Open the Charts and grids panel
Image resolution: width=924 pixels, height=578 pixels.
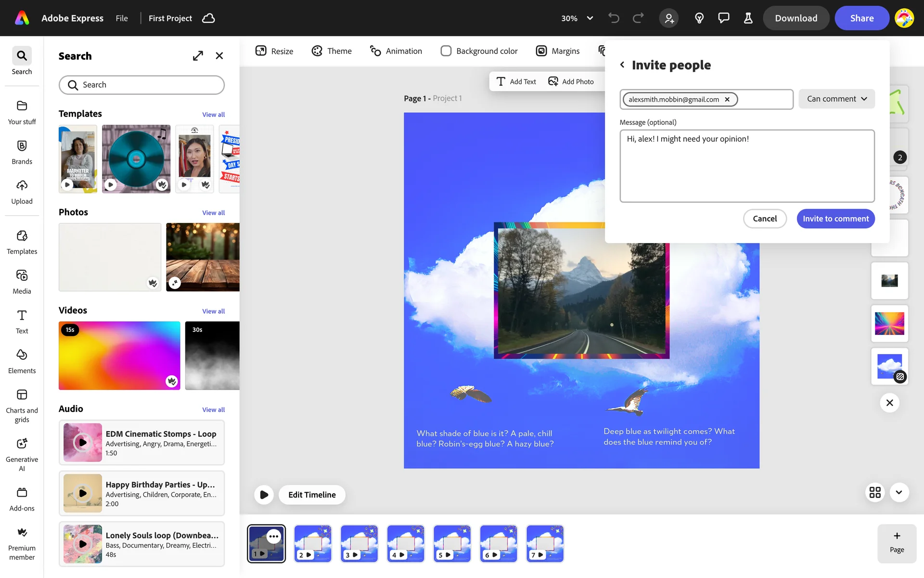pos(22,406)
